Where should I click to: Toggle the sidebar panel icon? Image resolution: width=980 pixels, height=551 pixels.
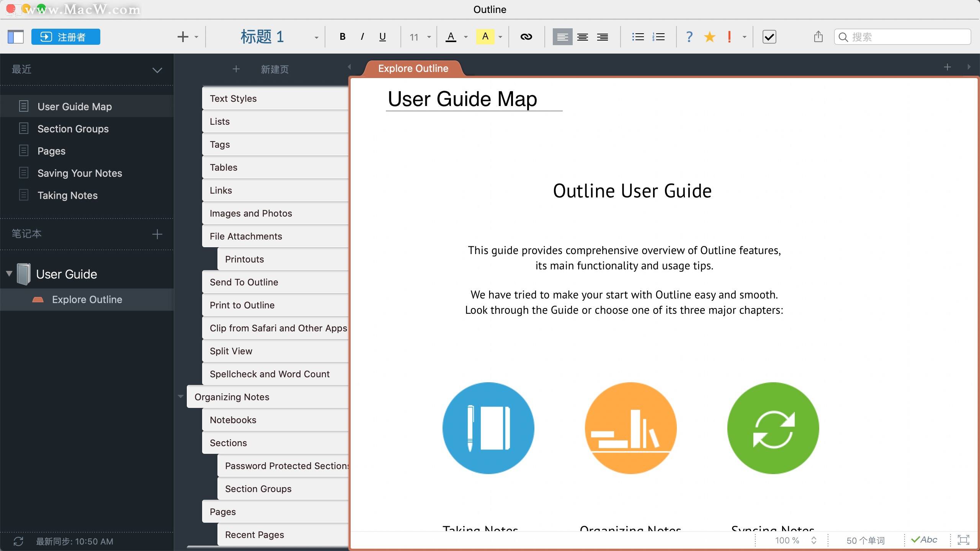16,37
